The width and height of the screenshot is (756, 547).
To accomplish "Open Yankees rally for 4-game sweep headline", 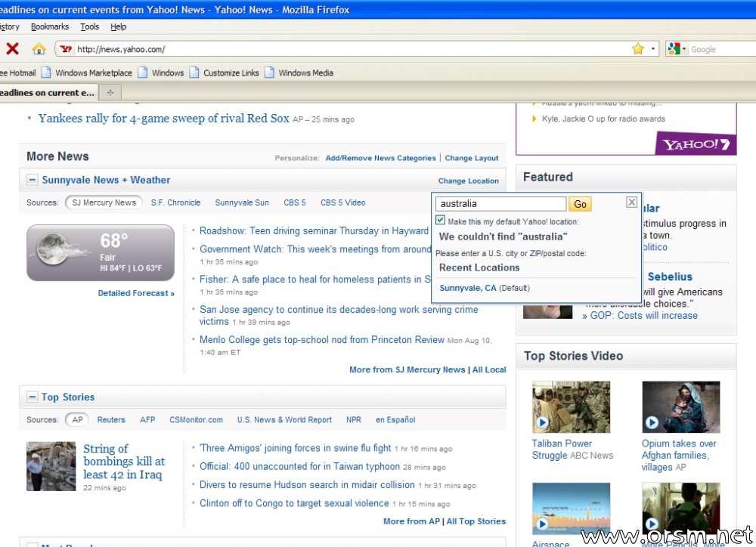I will point(164,118).
